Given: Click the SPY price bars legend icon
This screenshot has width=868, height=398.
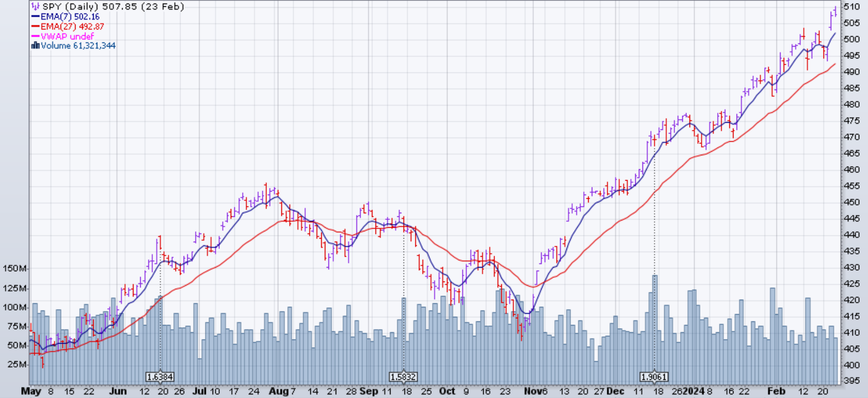Looking at the screenshot, I should point(35,7).
